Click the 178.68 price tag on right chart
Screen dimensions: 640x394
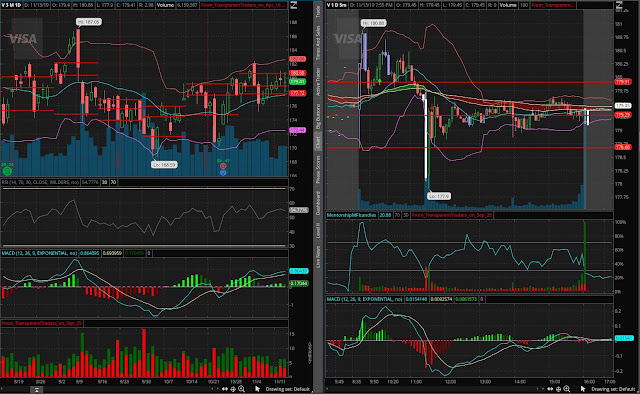pyautogui.click(x=623, y=147)
